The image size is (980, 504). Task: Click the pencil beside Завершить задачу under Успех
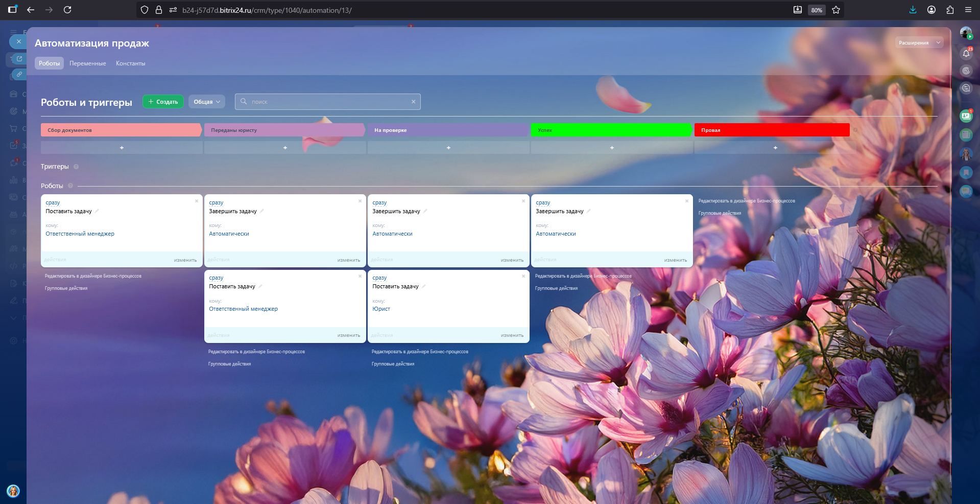[x=589, y=211]
